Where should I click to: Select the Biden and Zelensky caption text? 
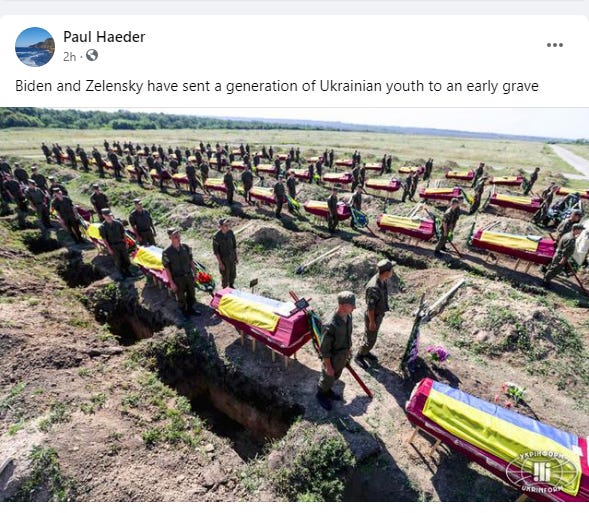click(x=277, y=86)
